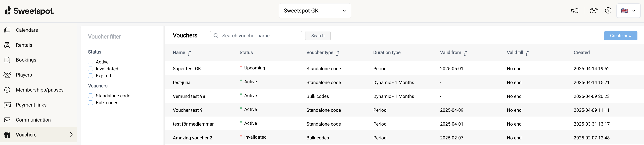Open the graduation cap academy icon
Image resolution: width=644 pixels, height=145 pixels.
click(594, 11)
